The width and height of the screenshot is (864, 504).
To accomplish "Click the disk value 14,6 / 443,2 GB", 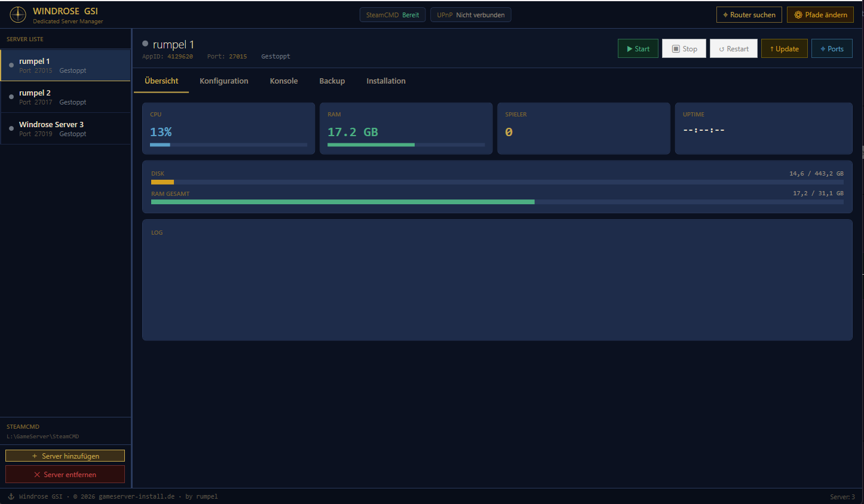I will click(816, 174).
